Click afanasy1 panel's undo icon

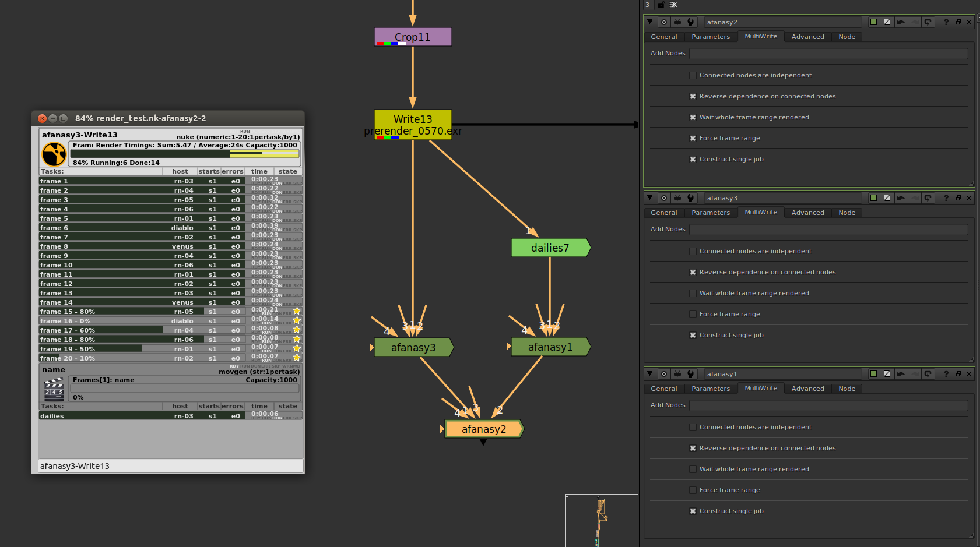(x=901, y=374)
